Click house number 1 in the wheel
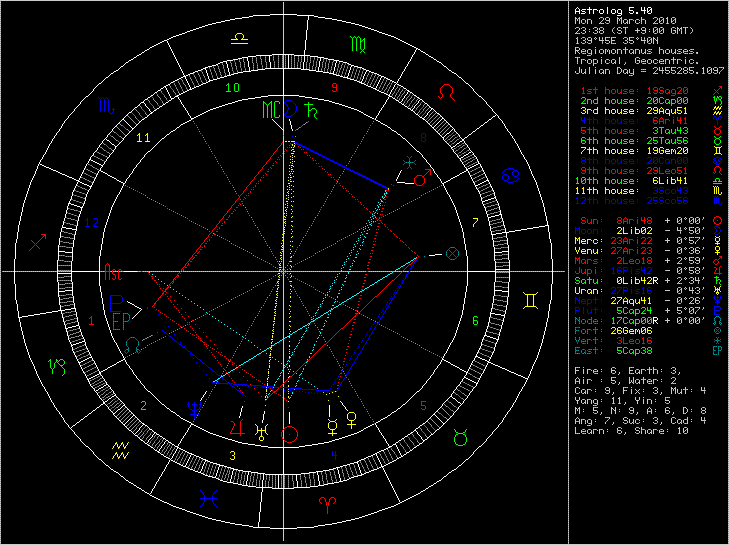 pos(91,320)
